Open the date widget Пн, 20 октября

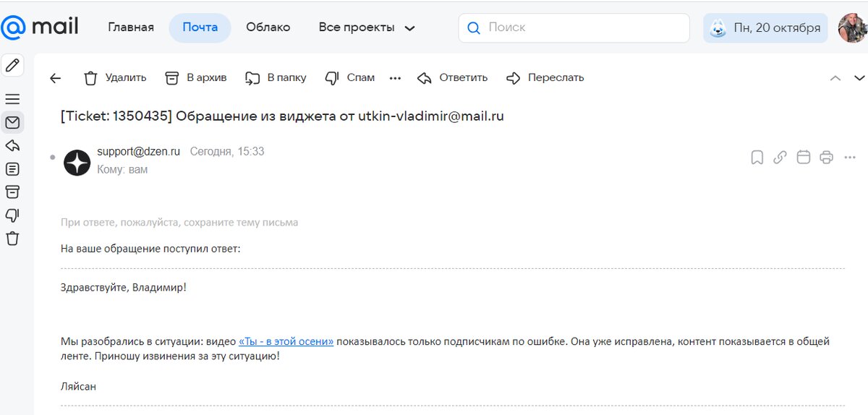coord(766,27)
